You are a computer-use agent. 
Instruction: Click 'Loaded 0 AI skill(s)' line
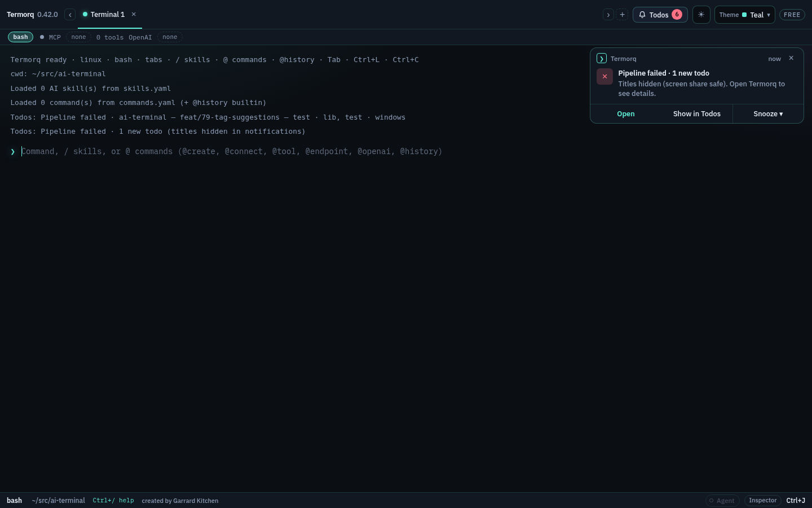[91, 89]
